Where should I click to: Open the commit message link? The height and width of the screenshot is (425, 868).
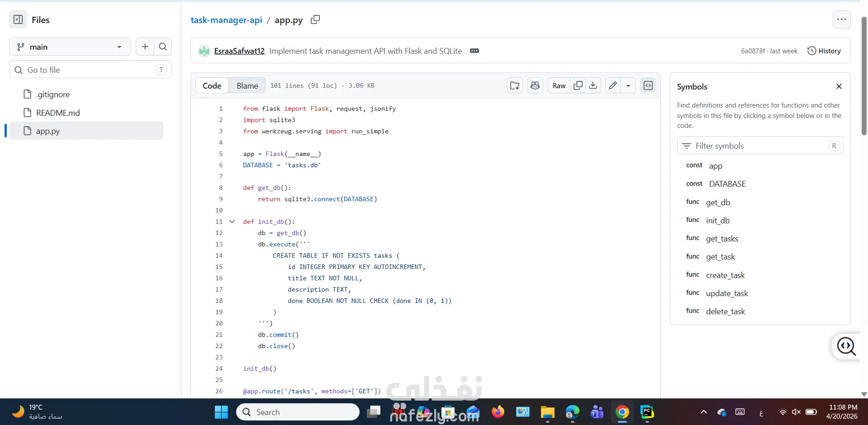coord(365,51)
